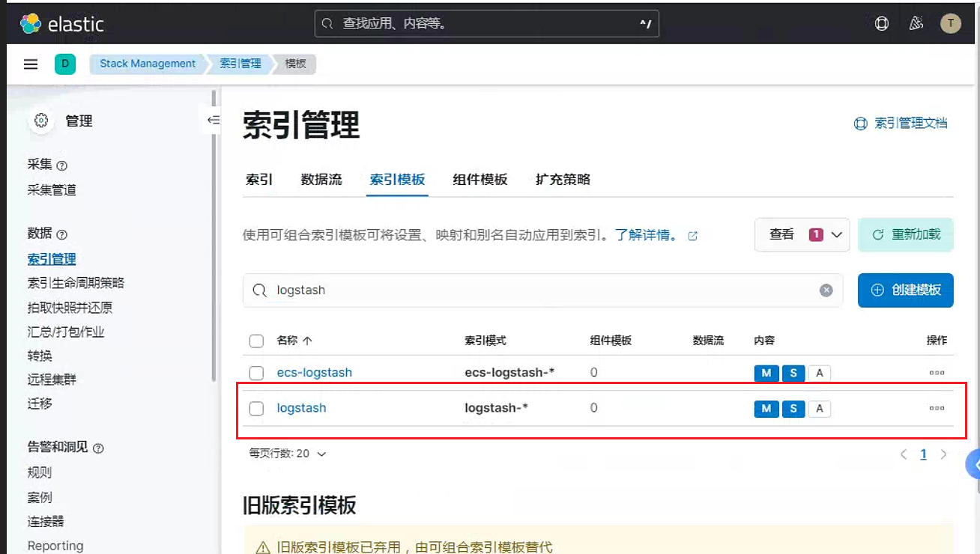
Task: Select the ecs-logstash template checkbox
Action: (256, 373)
